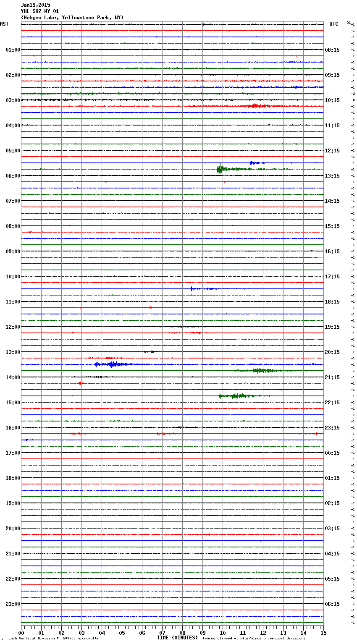Select the 06:00 MST time label

pyautogui.click(x=13, y=176)
